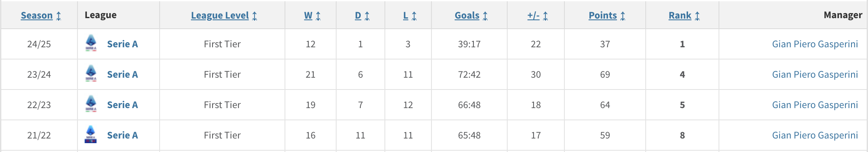The image size is (868, 152).
Task: Click sort arrows icon beside Season
Action: click(x=58, y=16)
